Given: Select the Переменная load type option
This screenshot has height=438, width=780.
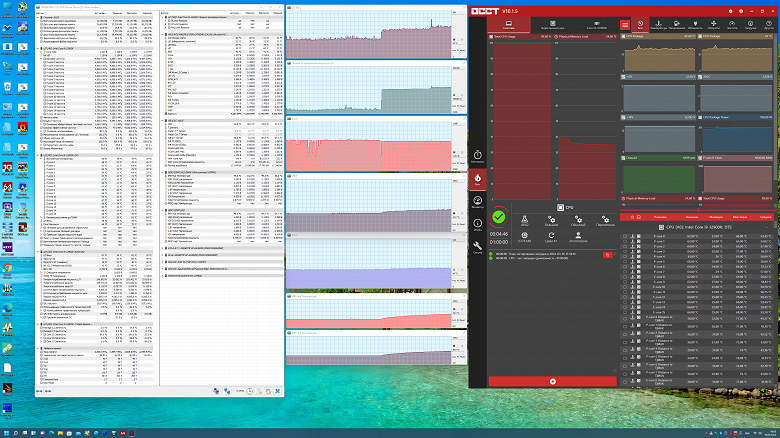Looking at the screenshot, I should pos(605,220).
